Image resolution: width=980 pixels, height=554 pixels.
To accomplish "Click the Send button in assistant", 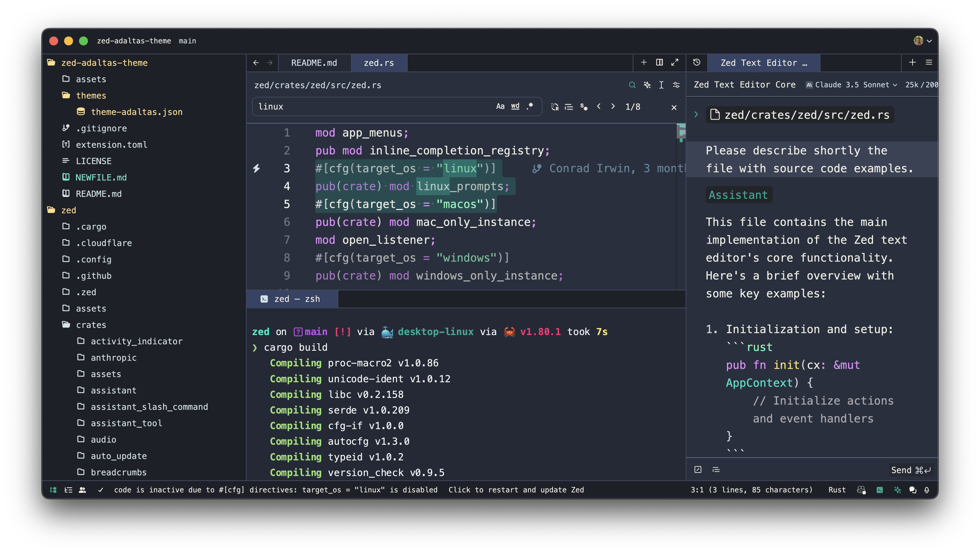I will 910,470.
